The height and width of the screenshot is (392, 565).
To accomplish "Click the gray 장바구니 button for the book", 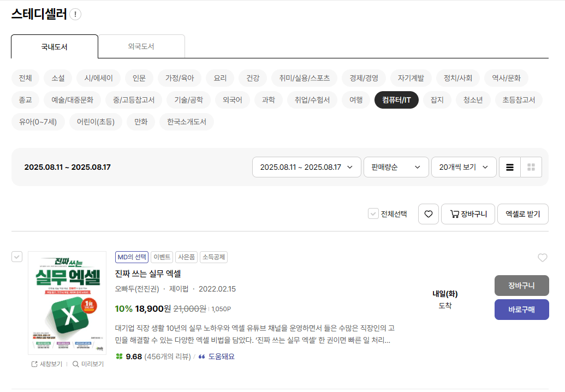I will pyautogui.click(x=522, y=286).
